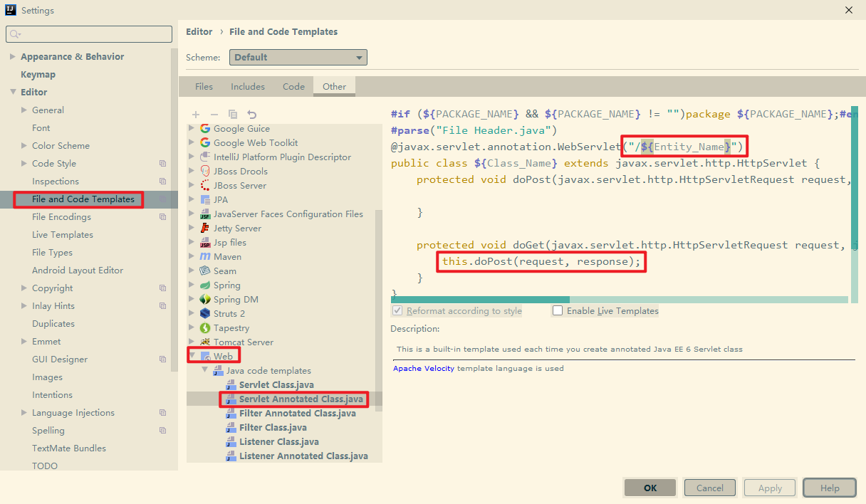Click the Filter Class.java file icon
This screenshot has height=504, width=866.
[230, 428]
